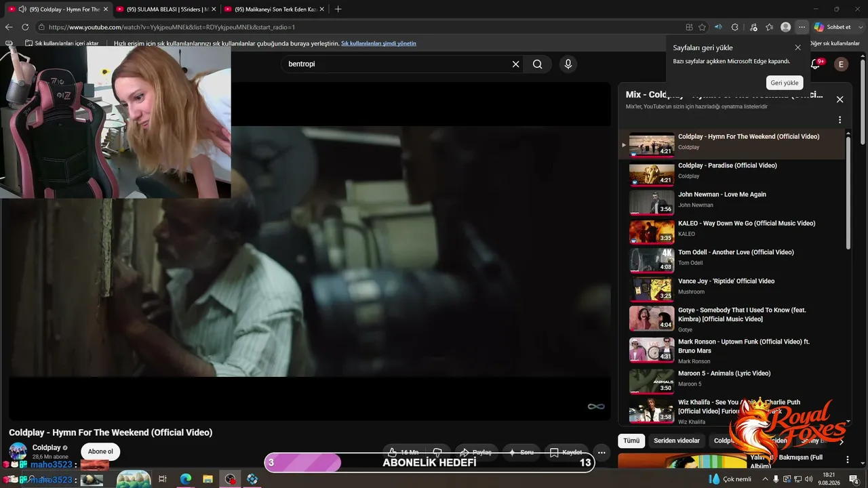Save the video with 'Kaydet' button

pos(566,452)
